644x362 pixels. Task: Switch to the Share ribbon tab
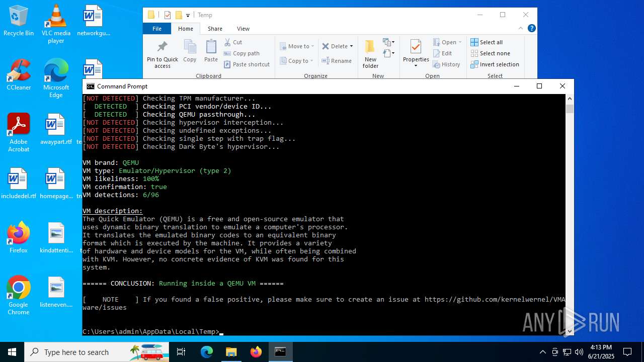tap(215, 29)
